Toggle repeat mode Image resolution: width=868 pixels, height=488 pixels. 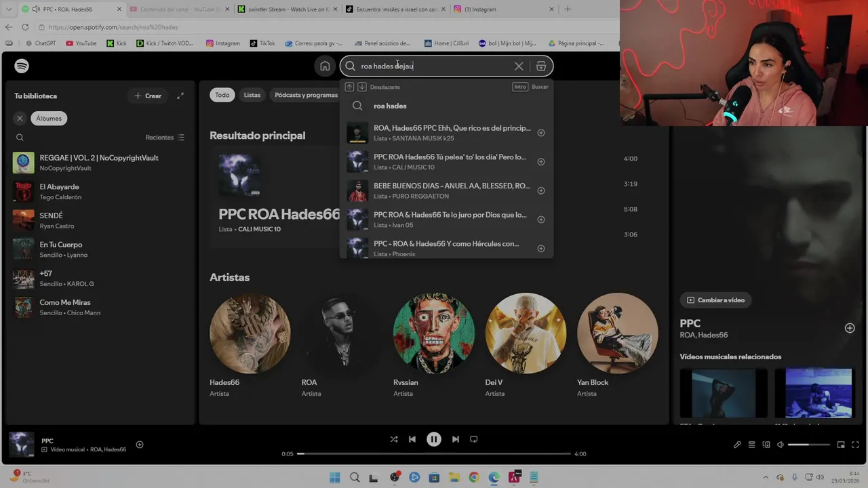(x=474, y=439)
